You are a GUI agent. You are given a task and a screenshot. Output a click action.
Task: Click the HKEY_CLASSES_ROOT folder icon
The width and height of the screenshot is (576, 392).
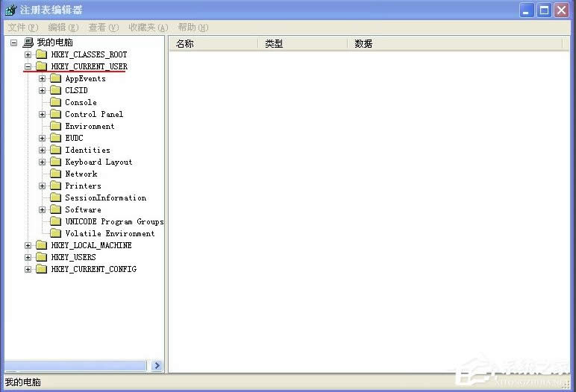click(x=41, y=54)
